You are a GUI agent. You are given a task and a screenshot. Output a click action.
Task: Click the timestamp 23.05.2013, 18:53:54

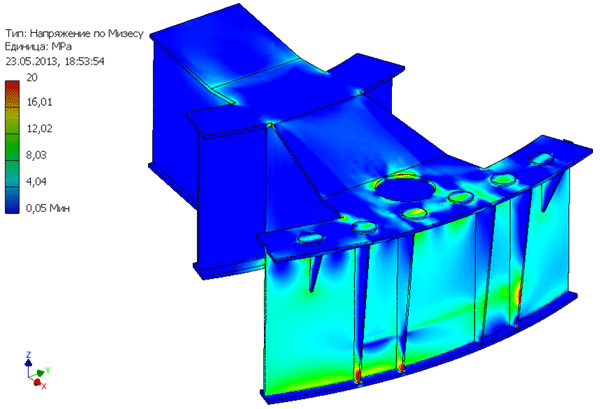point(62,60)
